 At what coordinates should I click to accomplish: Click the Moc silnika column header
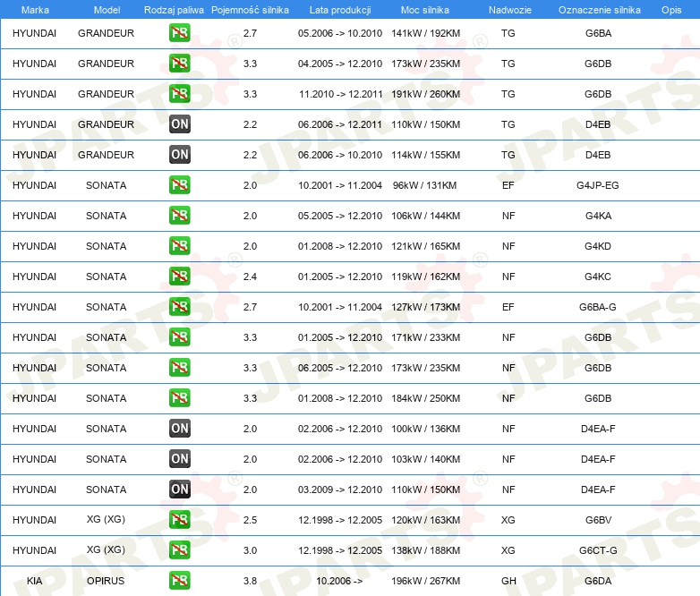[x=425, y=10]
